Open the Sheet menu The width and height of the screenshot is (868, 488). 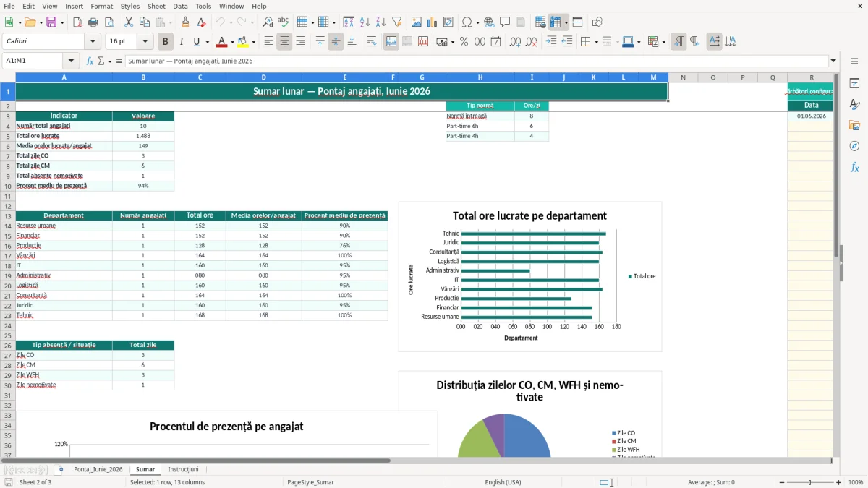point(156,6)
